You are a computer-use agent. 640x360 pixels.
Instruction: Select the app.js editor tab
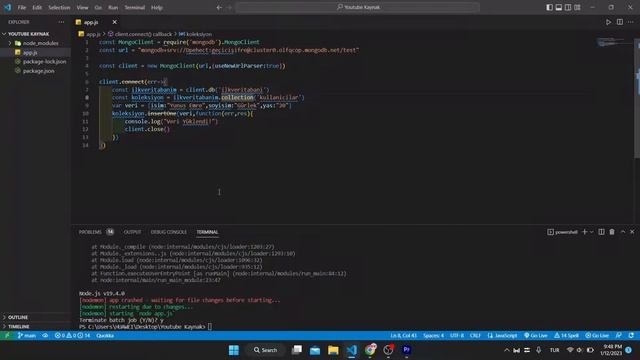pyautogui.click(x=91, y=22)
